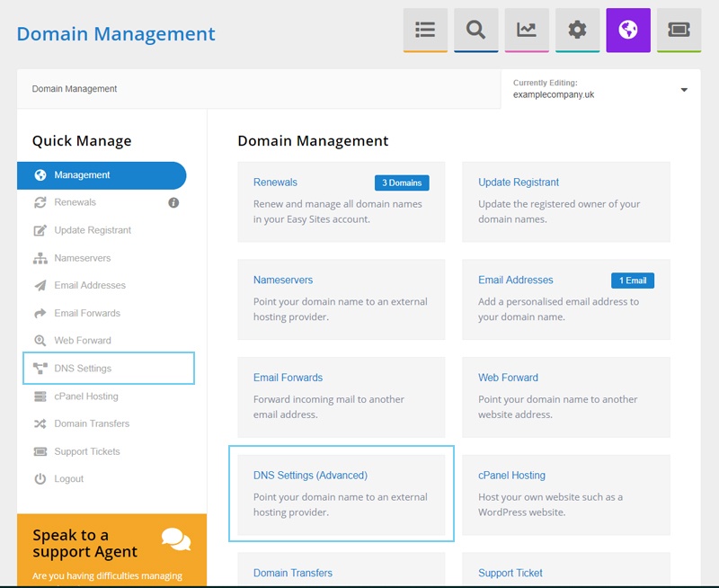This screenshot has width=719, height=588.
Task: Click the chat bubbles support icon
Action: click(176, 539)
